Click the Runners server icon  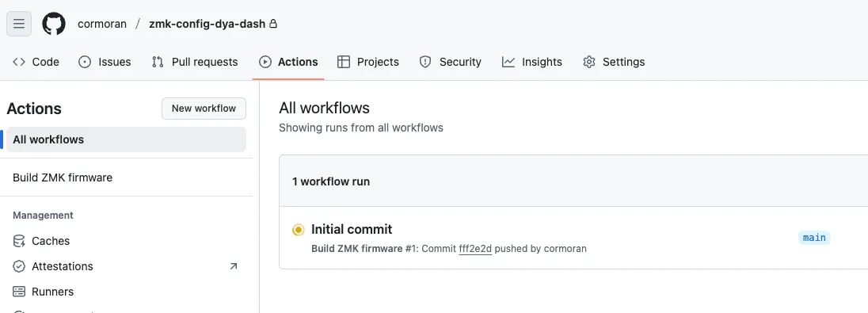click(19, 292)
